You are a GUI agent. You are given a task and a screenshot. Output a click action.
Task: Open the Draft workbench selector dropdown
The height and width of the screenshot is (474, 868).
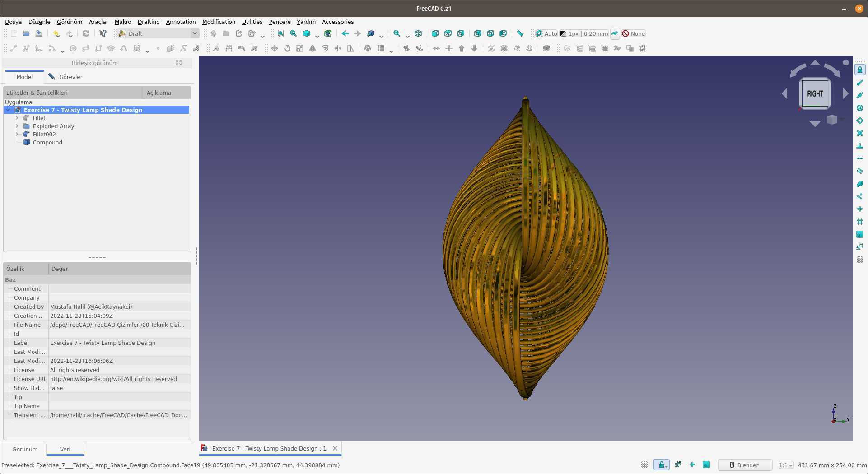[x=158, y=33]
